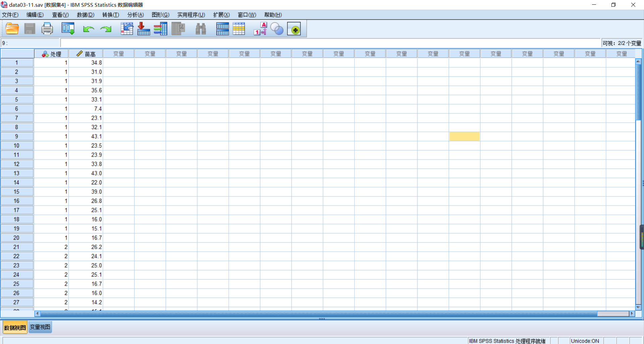
Task: Open the 转换(T) menu
Action: tap(111, 15)
